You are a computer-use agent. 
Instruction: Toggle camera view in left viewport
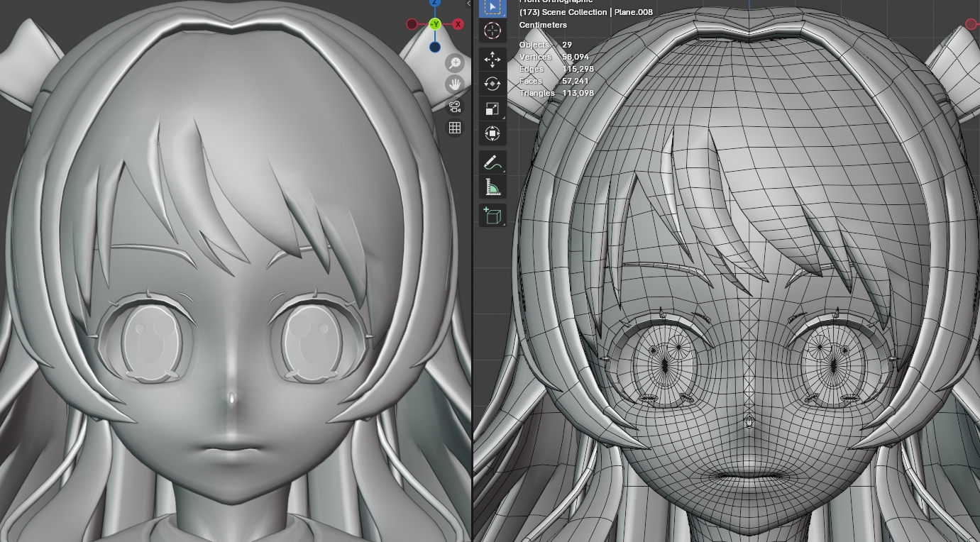point(455,106)
